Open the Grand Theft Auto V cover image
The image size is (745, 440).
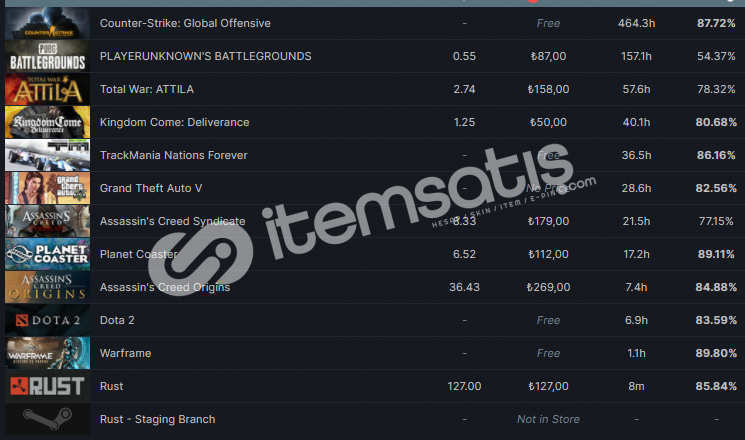click(48, 188)
